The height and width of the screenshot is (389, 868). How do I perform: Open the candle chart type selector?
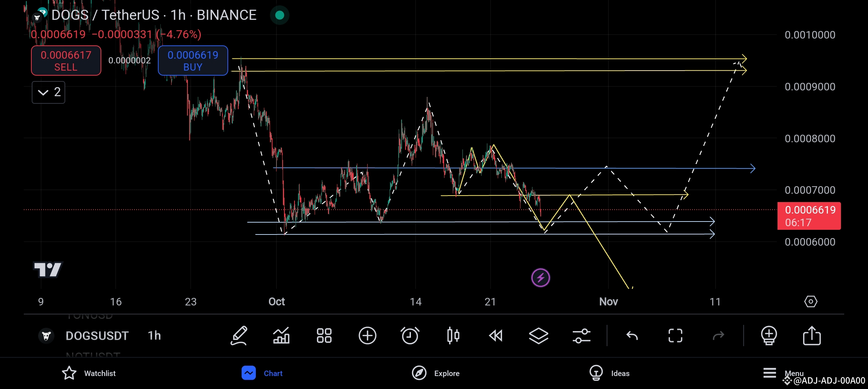(453, 335)
